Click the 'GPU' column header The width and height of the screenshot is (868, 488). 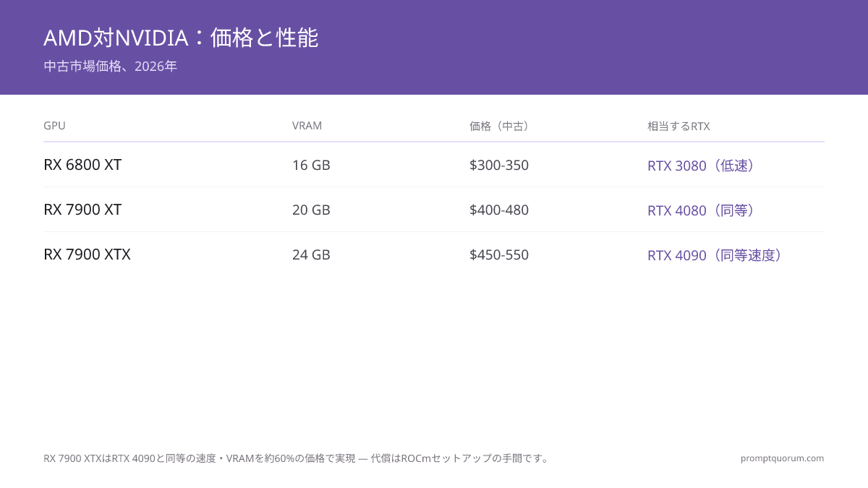54,126
